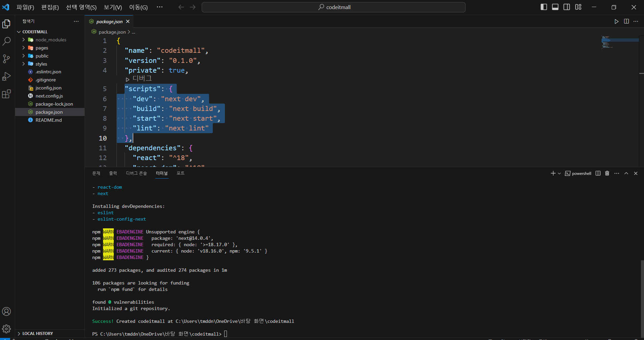
Task: Split the terminal pane
Action: (598, 173)
